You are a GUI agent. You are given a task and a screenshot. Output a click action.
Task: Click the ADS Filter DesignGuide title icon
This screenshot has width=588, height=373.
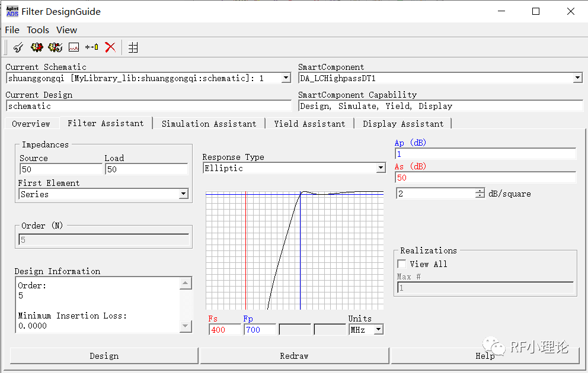click(12, 12)
